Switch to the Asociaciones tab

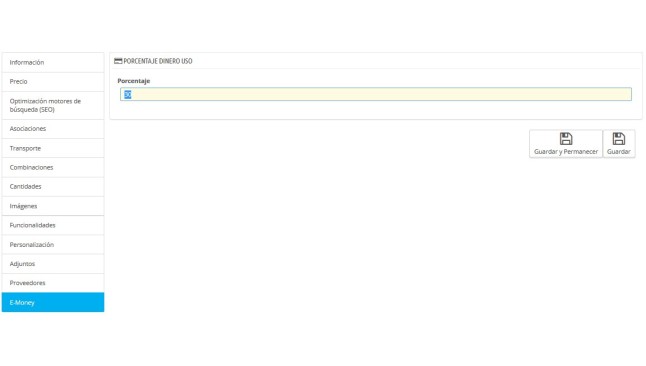point(53,129)
